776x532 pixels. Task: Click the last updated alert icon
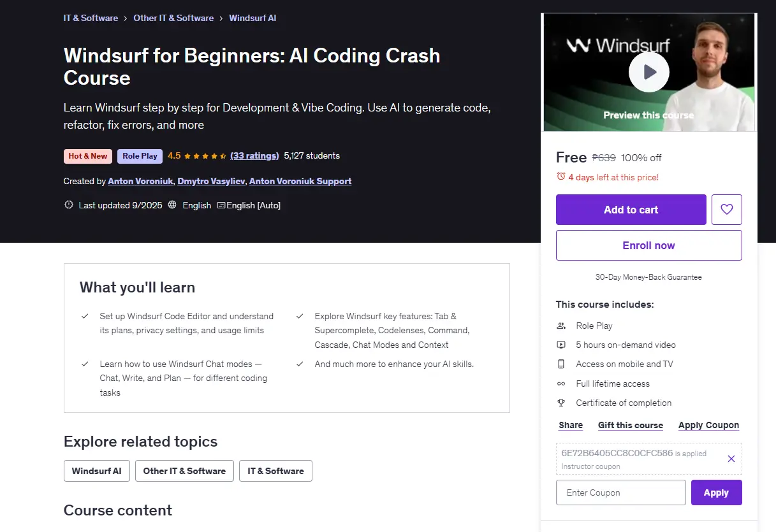(69, 205)
